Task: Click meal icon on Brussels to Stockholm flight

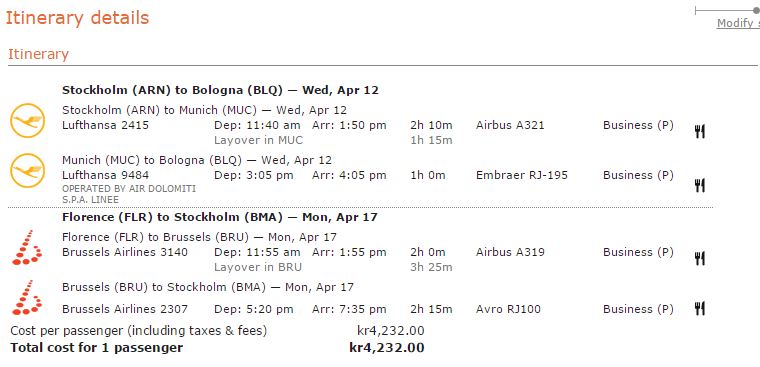Action: tap(699, 308)
